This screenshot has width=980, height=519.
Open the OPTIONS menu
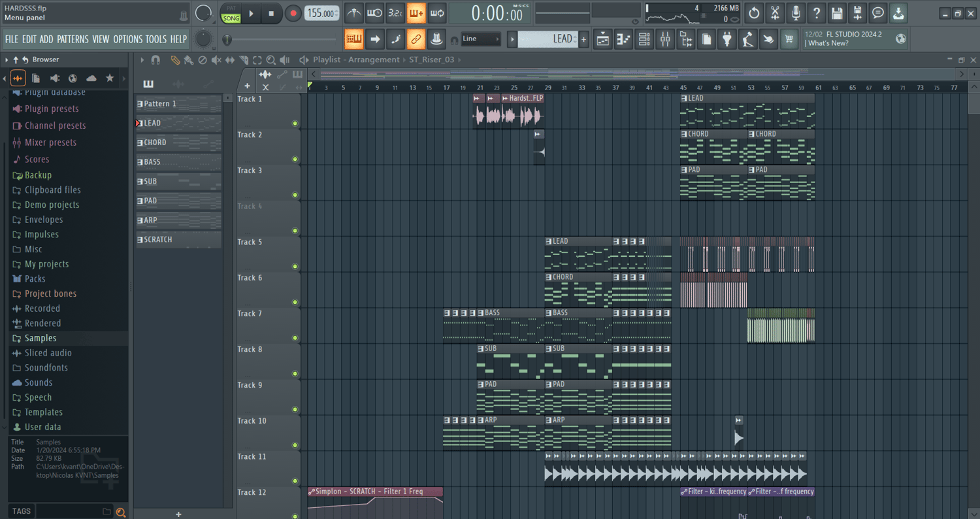coord(127,39)
